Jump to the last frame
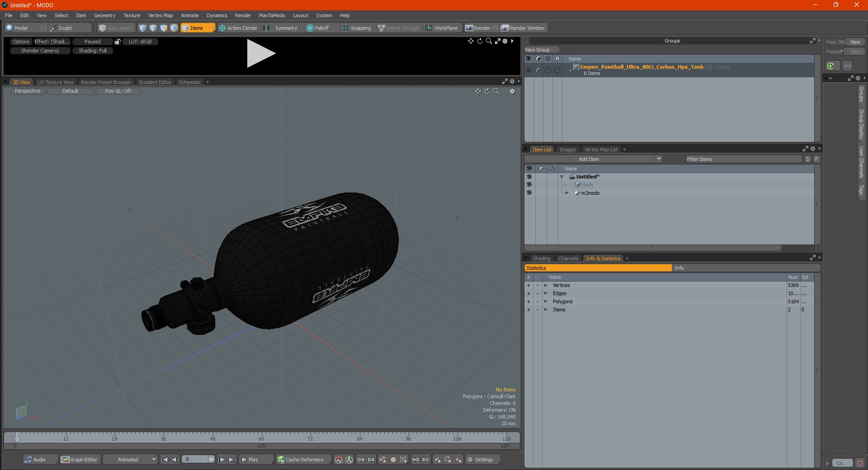The width and height of the screenshot is (868, 470). pos(232,460)
